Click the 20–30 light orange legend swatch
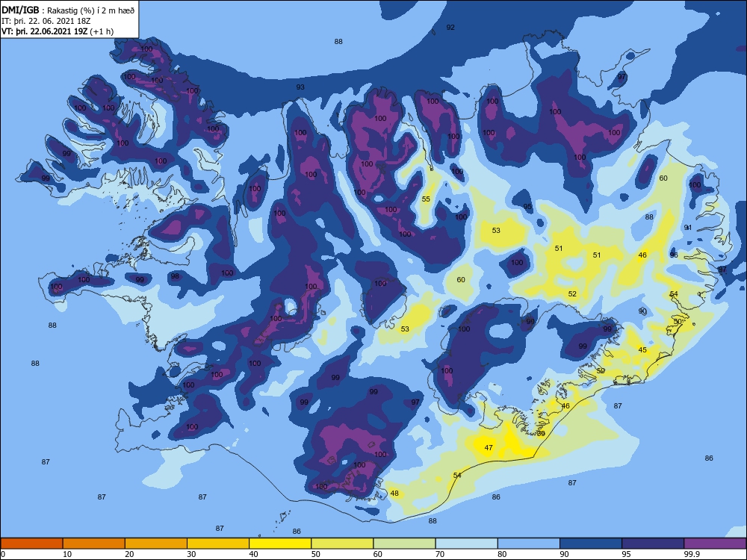Image resolution: width=747 pixels, height=560 pixels. click(156, 544)
